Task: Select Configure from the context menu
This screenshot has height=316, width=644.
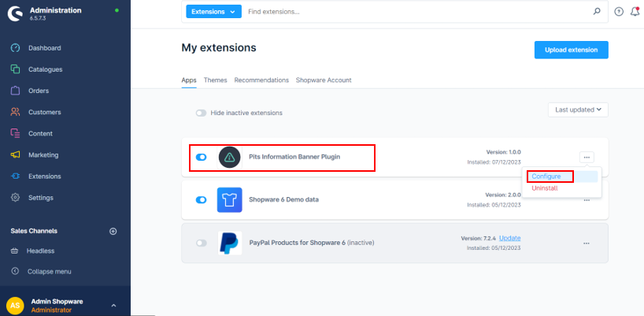Action: pyautogui.click(x=546, y=177)
